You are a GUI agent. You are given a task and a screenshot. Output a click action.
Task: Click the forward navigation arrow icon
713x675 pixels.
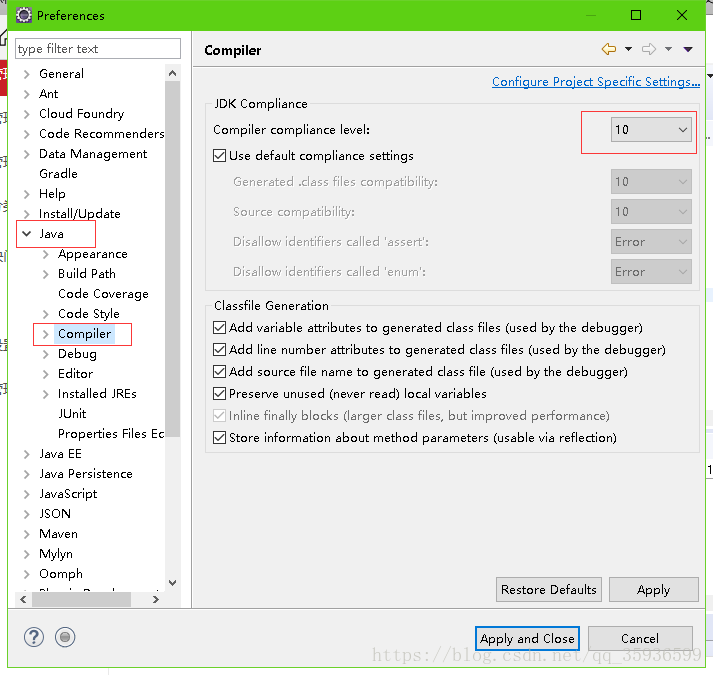pos(649,49)
